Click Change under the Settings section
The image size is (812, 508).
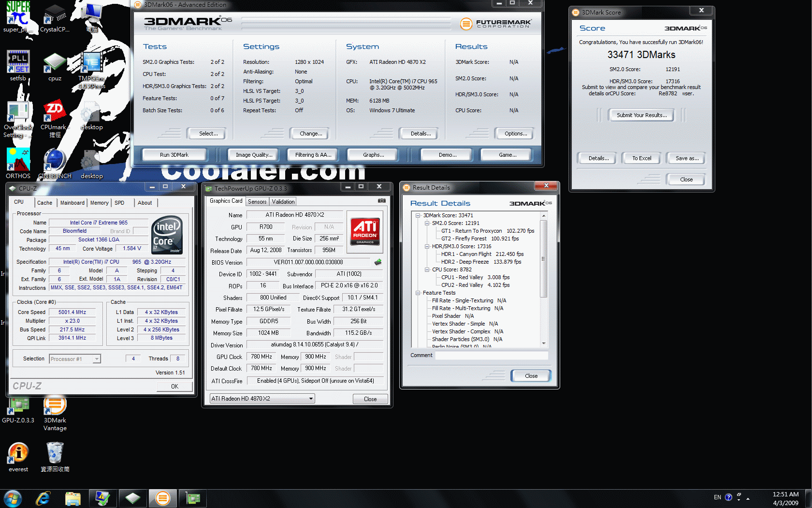pyautogui.click(x=311, y=134)
